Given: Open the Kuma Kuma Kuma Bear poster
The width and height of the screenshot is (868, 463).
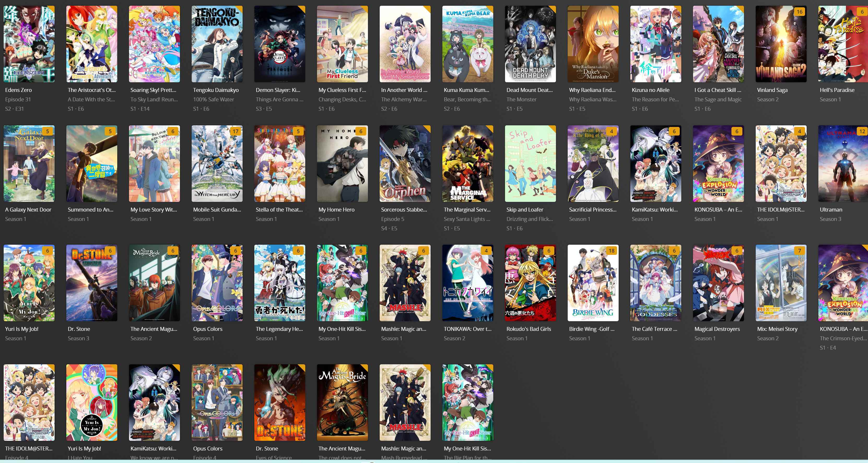Looking at the screenshot, I should coord(468,44).
